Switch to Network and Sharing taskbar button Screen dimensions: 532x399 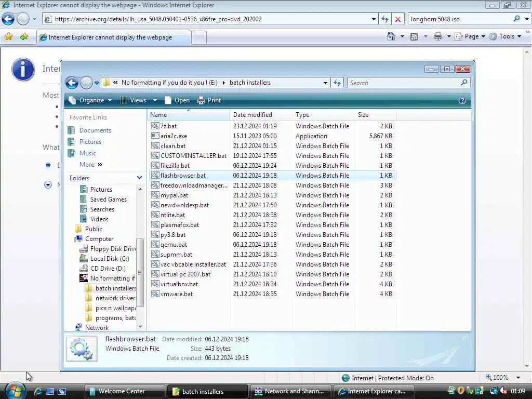tap(292, 391)
